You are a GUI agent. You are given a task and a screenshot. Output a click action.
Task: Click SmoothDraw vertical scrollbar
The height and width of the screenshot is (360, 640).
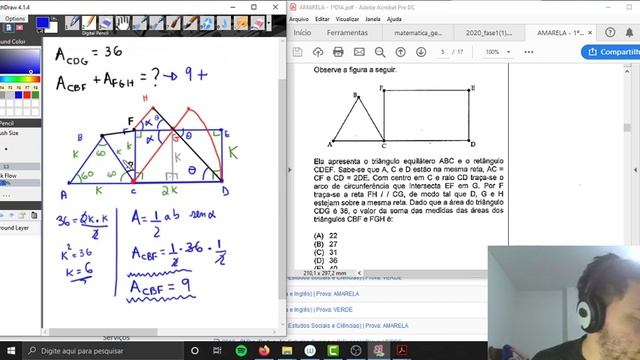282,188
